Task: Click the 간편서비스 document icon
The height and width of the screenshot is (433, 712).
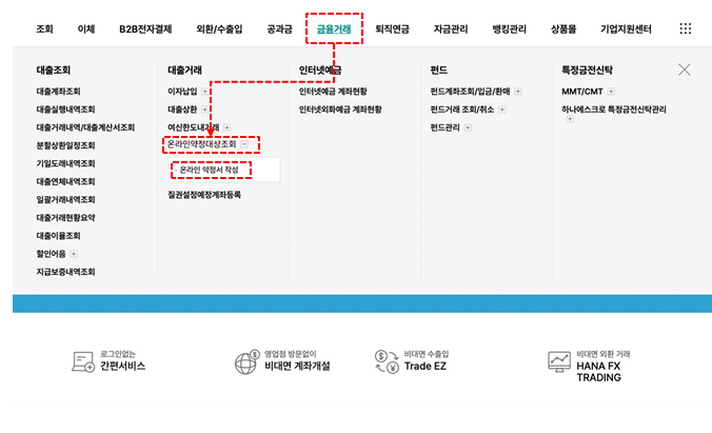Action: click(83, 361)
